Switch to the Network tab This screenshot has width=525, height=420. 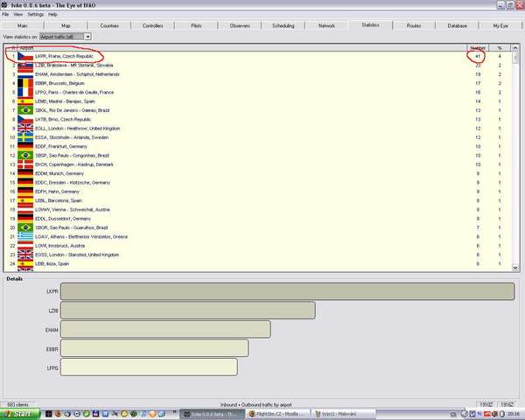coord(326,25)
